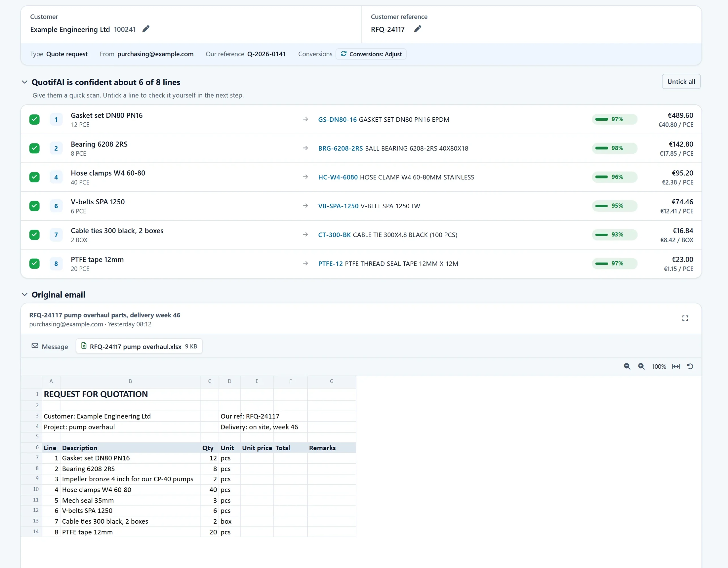
Task: Click the 93% confidence bar for Cable ties
Action: (x=614, y=235)
